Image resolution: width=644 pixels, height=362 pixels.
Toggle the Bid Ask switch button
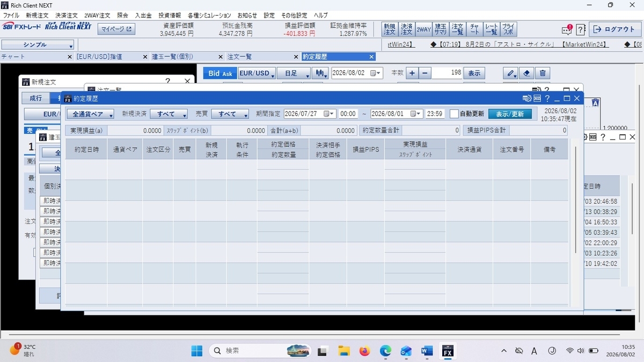click(220, 73)
